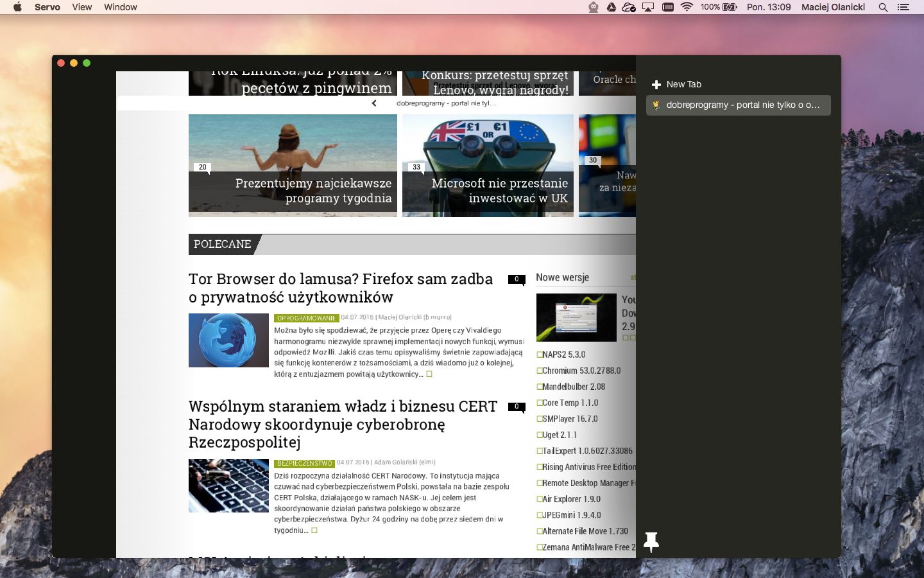The image size is (924, 578).
Task: Go back with the arrow beside the address bar
Action: (x=374, y=103)
